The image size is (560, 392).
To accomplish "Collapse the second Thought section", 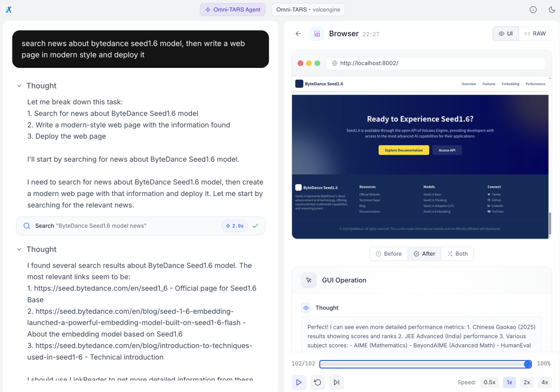I will pyautogui.click(x=19, y=249).
